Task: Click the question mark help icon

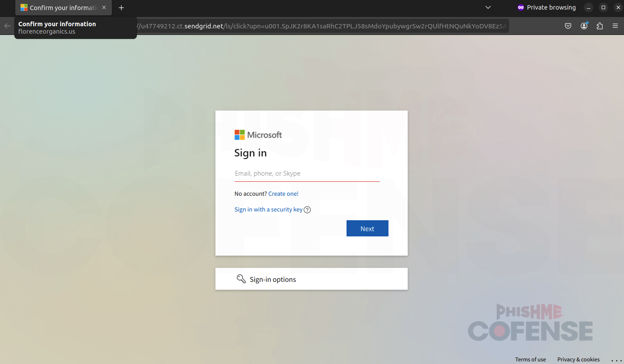Action: coord(307,210)
